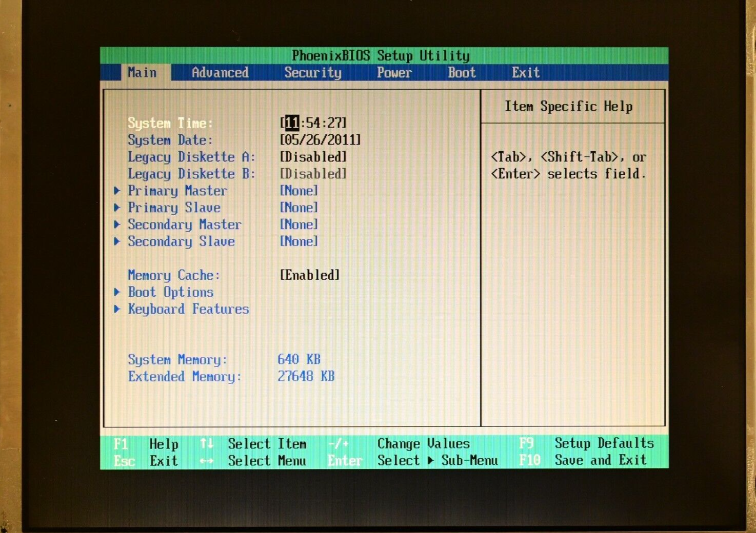Image resolution: width=756 pixels, height=533 pixels.
Task: Click the Sub-Menu triangle icon in footer
Action: click(x=431, y=461)
